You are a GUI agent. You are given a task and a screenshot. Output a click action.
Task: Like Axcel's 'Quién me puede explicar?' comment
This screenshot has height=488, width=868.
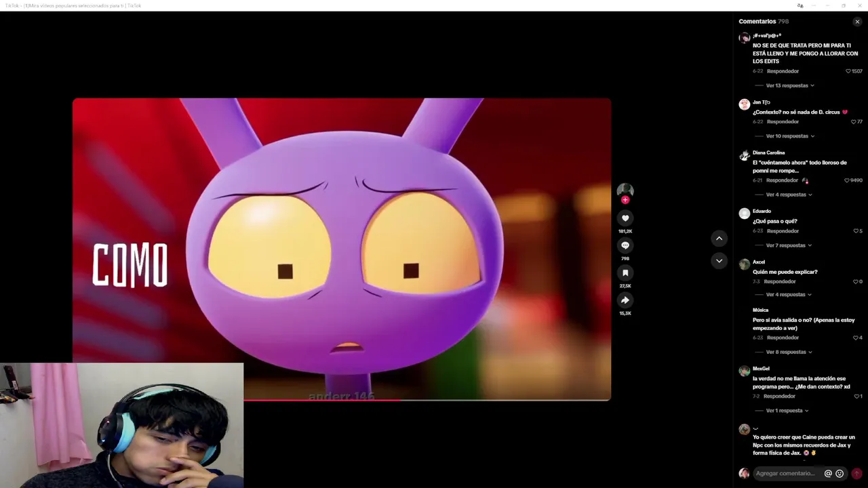point(856,281)
